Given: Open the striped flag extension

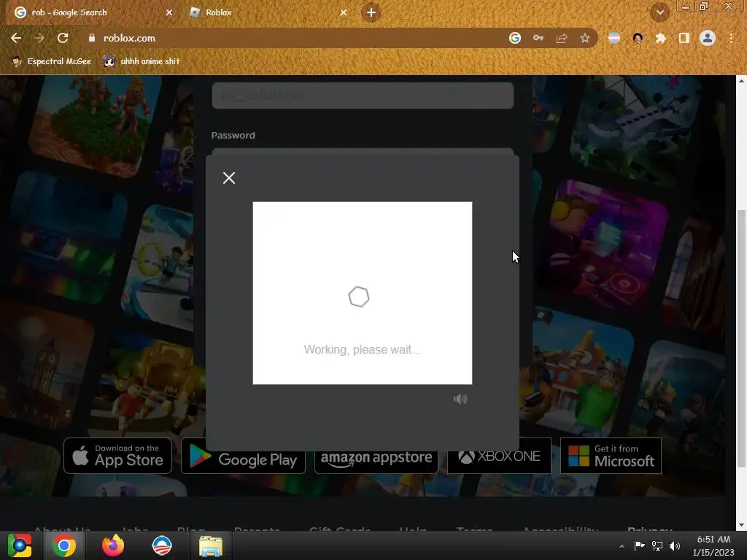Looking at the screenshot, I should pyautogui.click(x=614, y=38).
